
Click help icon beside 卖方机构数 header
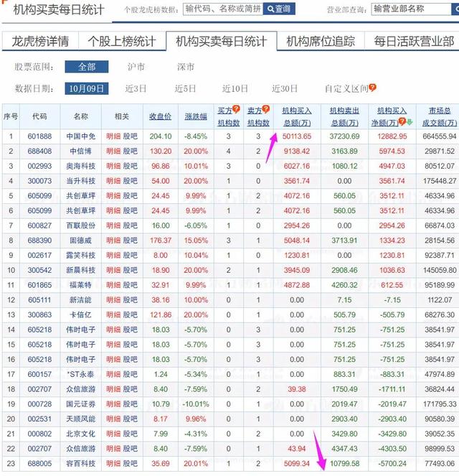pyautogui.click(x=266, y=109)
